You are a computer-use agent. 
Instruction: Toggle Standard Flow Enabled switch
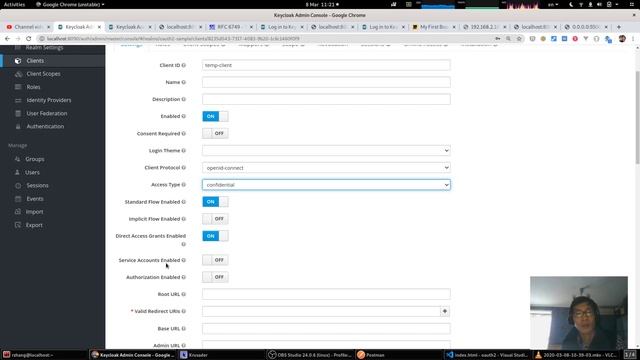pos(215,202)
